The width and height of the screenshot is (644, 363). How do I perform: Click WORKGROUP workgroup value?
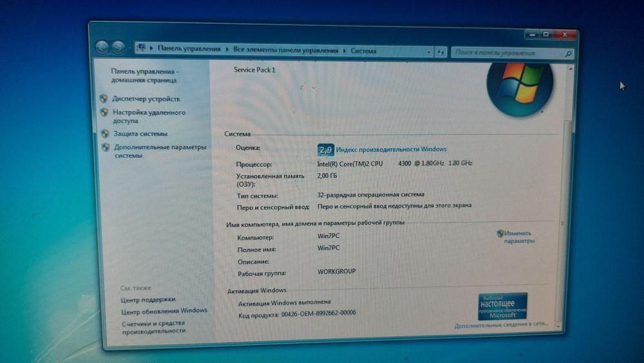336,271
